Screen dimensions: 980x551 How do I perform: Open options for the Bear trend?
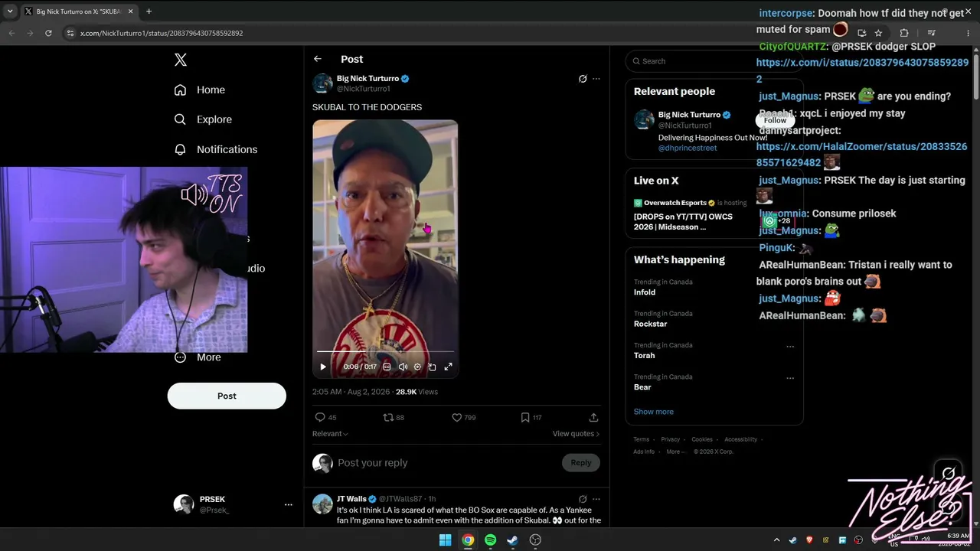point(790,377)
